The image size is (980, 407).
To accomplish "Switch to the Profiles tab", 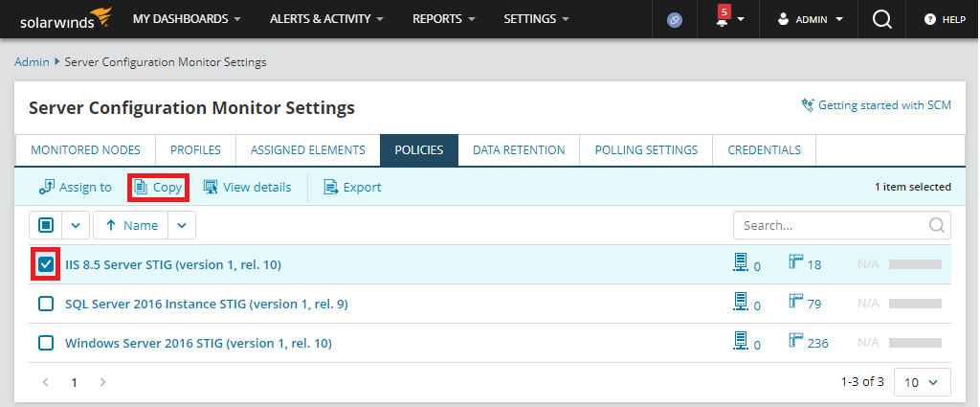I will 195,150.
